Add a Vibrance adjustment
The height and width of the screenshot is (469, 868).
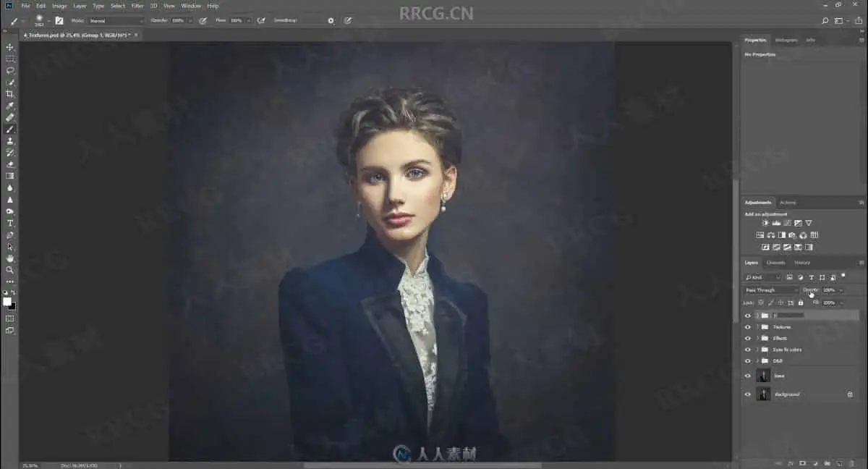(809, 223)
